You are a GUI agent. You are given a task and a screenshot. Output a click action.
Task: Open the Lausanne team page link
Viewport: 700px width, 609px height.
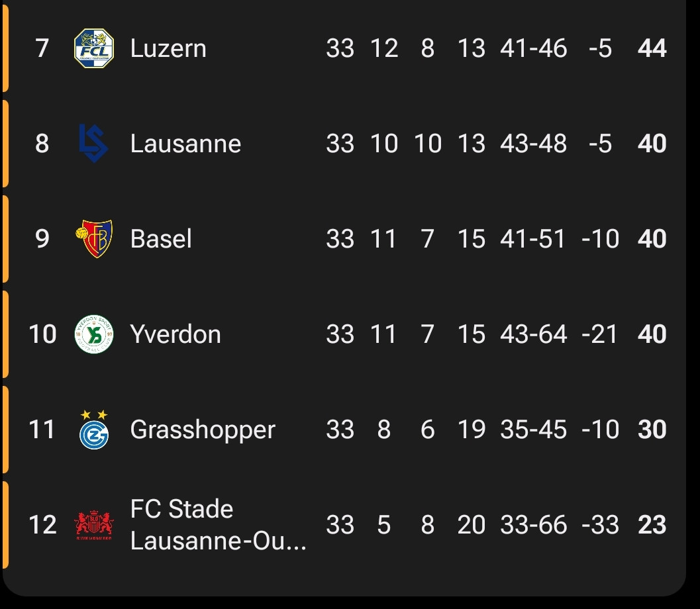[185, 144]
